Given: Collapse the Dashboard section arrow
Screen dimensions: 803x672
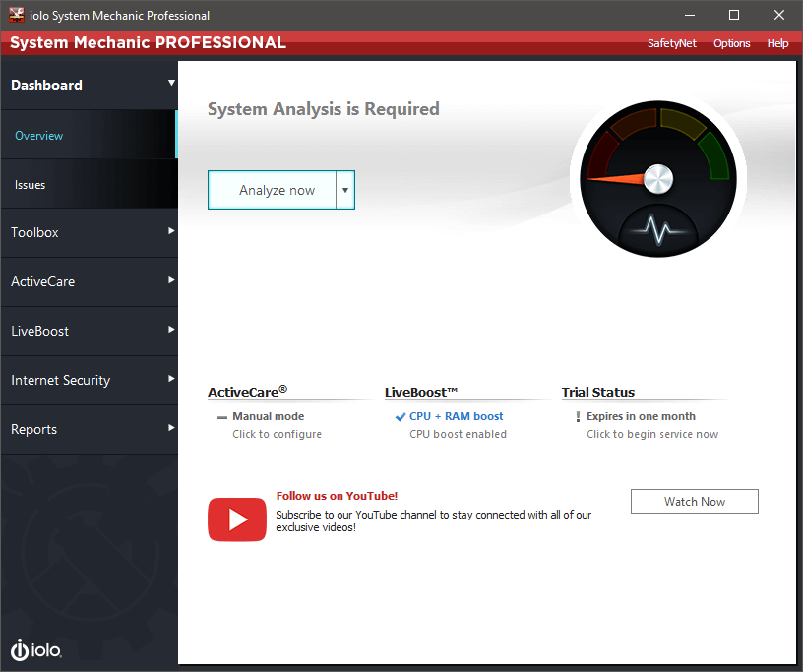Looking at the screenshot, I should click(171, 83).
